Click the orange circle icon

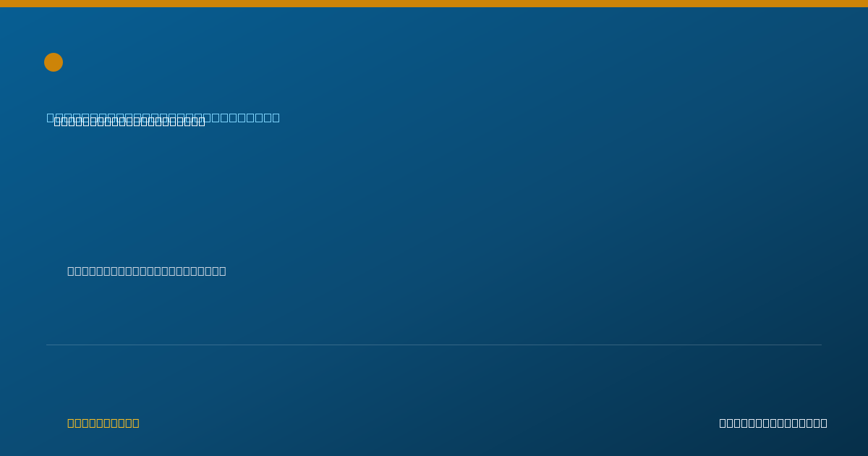click(54, 62)
